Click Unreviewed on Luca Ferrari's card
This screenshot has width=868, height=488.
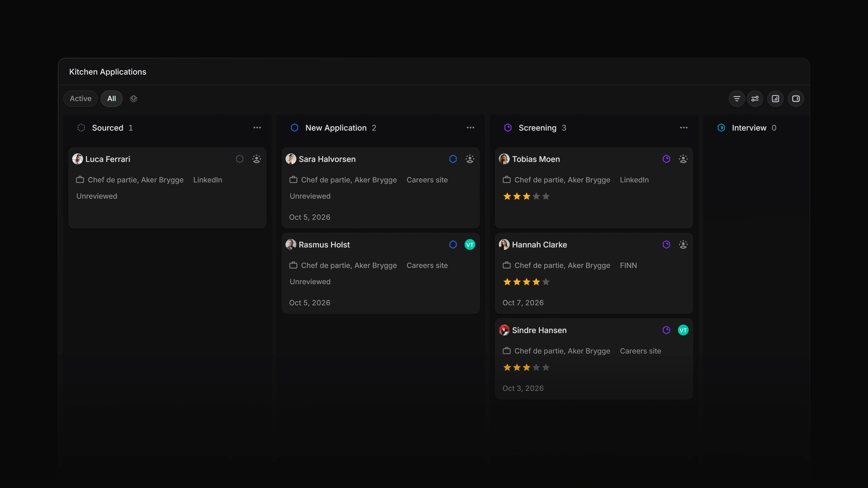tap(97, 196)
